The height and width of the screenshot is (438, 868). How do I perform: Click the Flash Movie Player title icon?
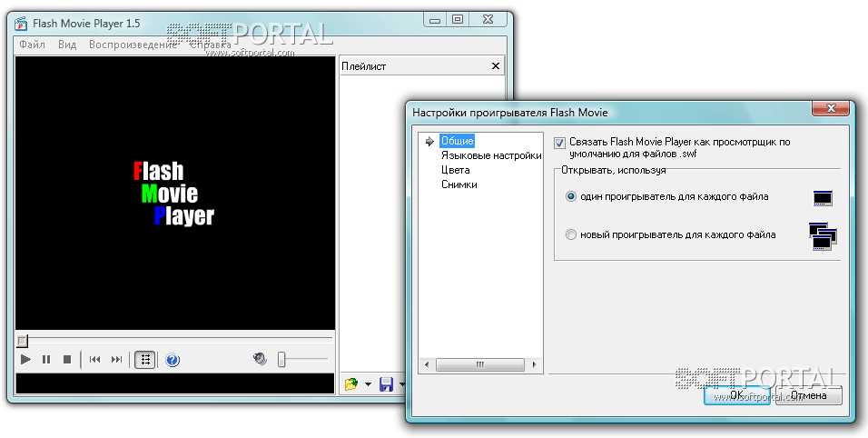[x=21, y=24]
